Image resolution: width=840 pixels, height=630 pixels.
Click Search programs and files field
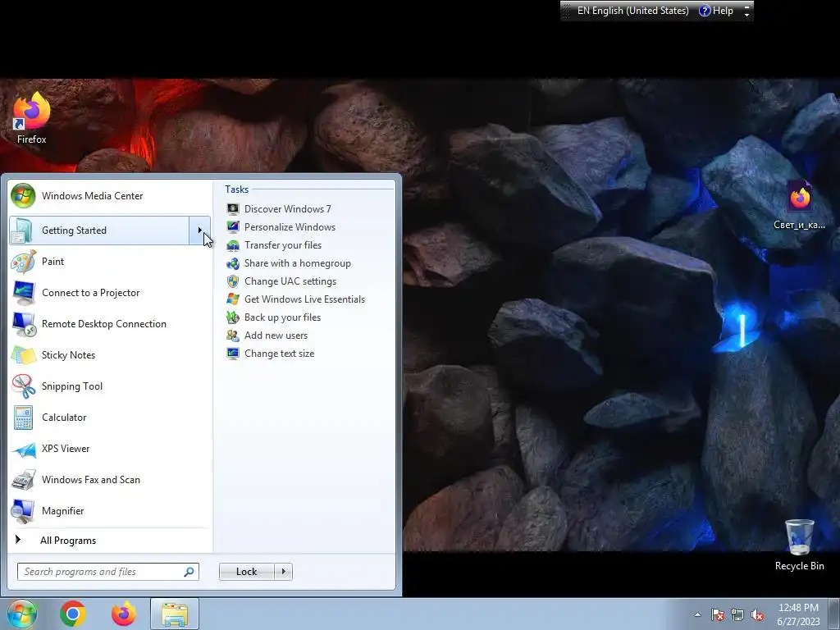point(108,572)
